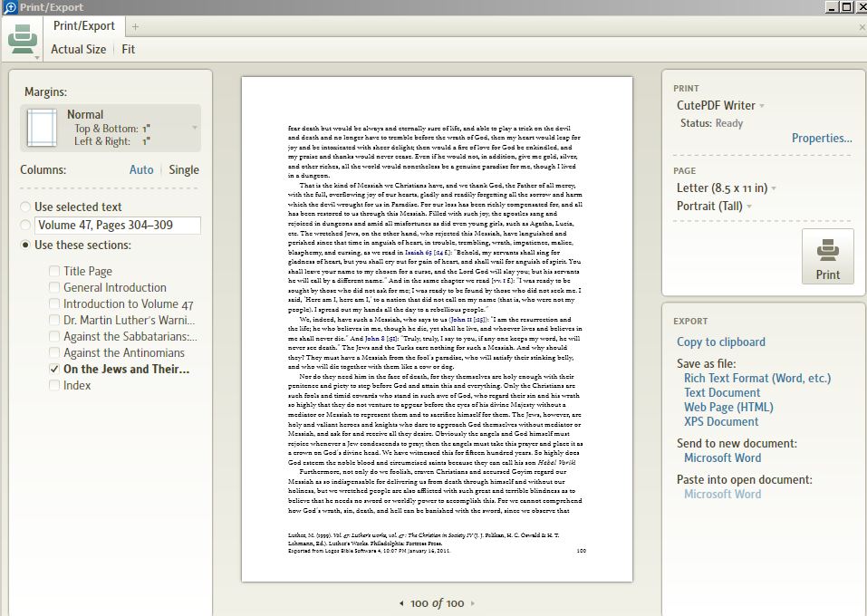Go to the previous preview page arrow
The width and height of the screenshot is (867, 616).
point(401,603)
